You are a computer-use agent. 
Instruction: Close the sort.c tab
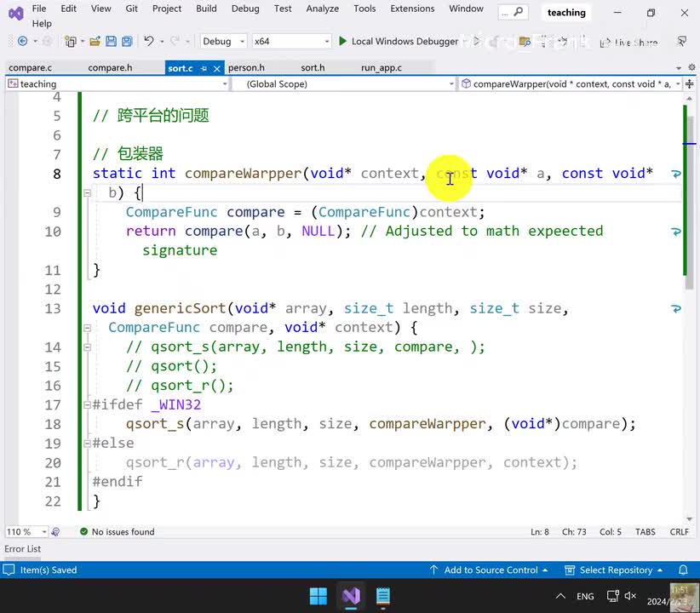coord(217,68)
